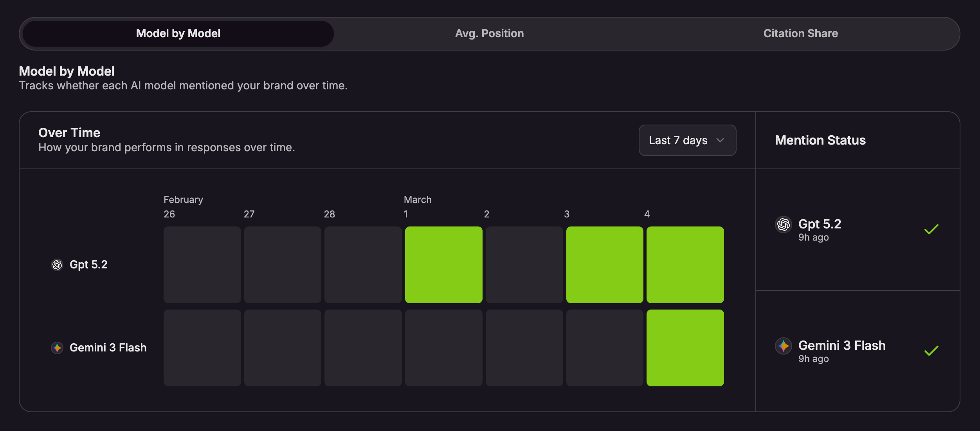Image resolution: width=980 pixels, height=431 pixels.
Task: Click Gpt 5.2 empty cell for February 26
Action: (x=202, y=265)
